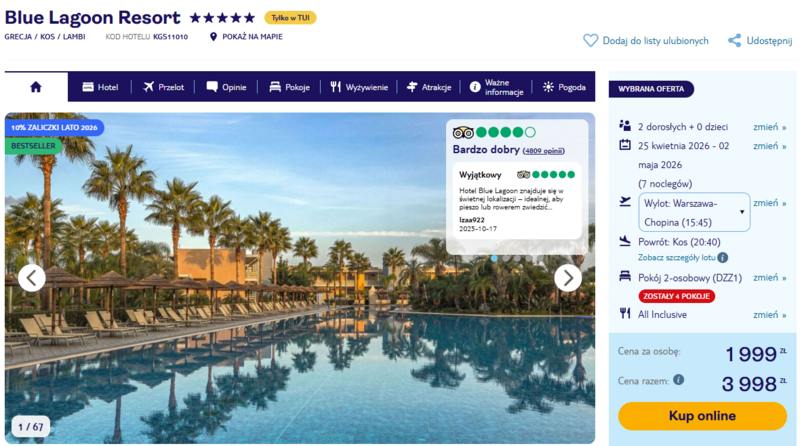Screen dimensions: 800x446
Task: Click the share icon next to Udostępnij
Action: coord(734,40)
